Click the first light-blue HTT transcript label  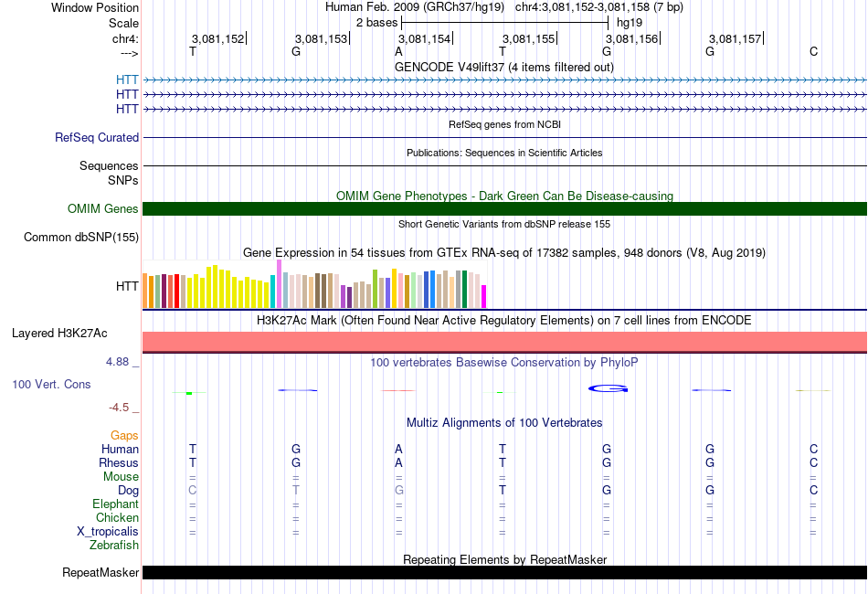(x=127, y=80)
